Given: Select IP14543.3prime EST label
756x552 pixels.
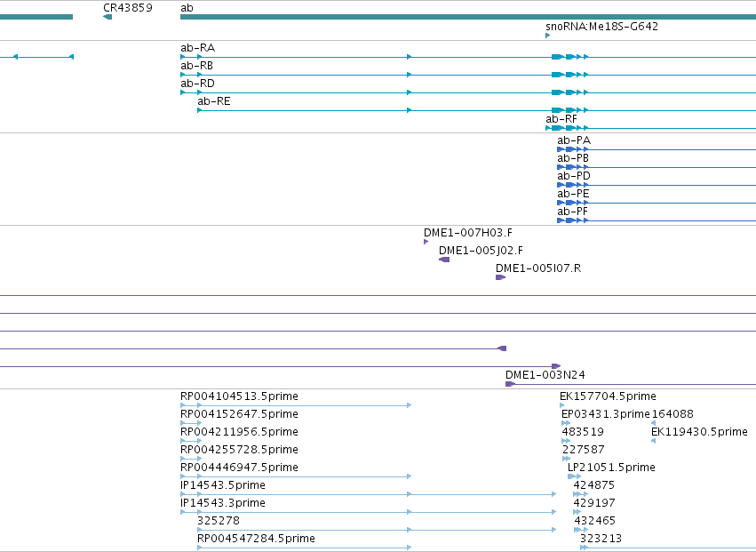Looking at the screenshot, I should point(223,503).
